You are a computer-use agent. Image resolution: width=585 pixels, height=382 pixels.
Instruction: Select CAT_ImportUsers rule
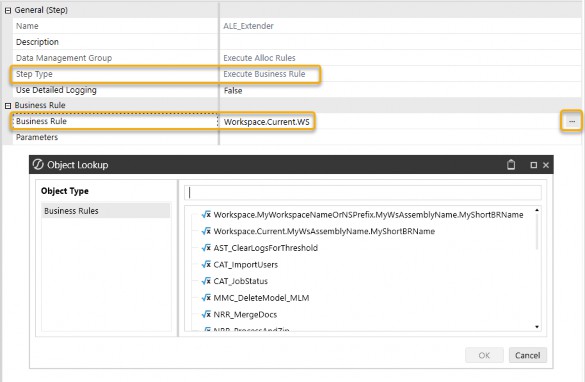pos(245,265)
